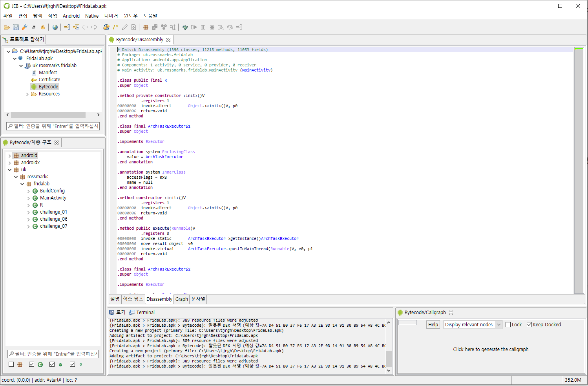588x386 pixels.
Task: Click the debugger resume play toolbar icon
Action: point(194,27)
